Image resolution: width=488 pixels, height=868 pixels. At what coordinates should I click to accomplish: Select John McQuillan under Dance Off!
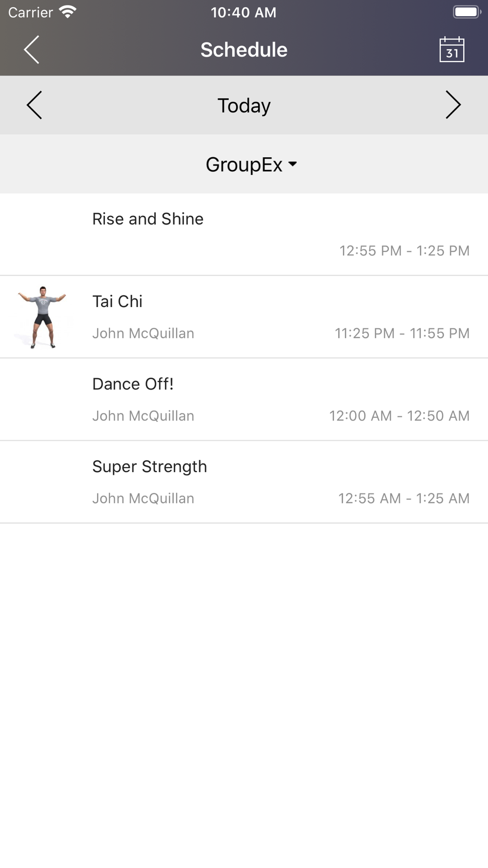click(x=143, y=415)
